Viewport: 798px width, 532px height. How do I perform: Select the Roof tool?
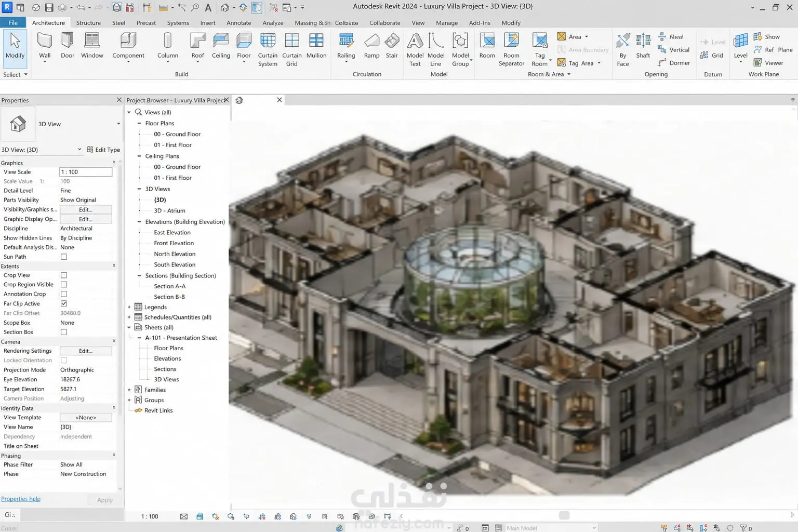tap(197, 47)
